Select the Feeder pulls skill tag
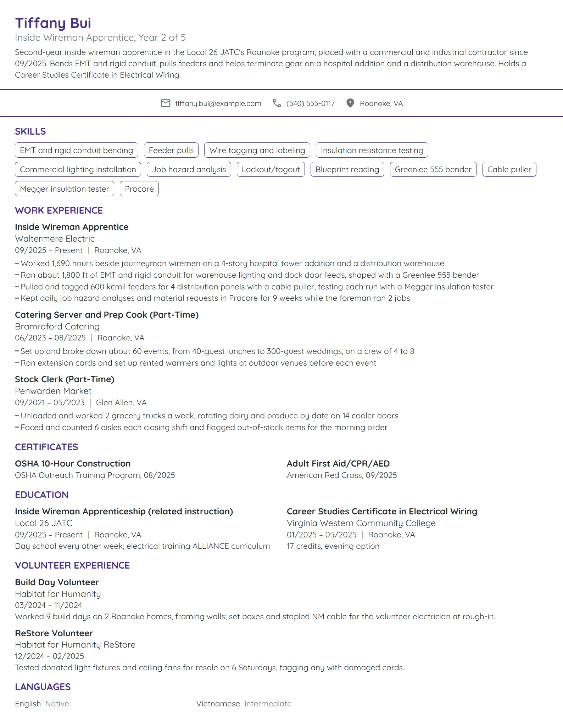Image resolution: width=563 pixels, height=728 pixels. point(171,150)
